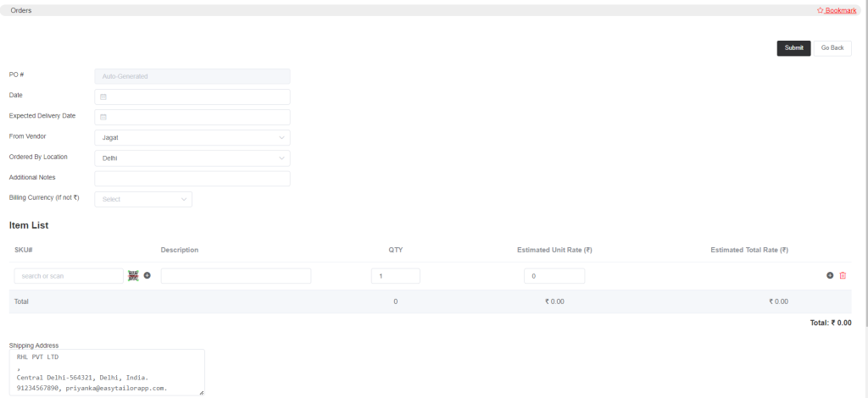Viewport: 868px width, 398px height.
Task: Scan SKU with the QR code icon
Action: pos(133,275)
